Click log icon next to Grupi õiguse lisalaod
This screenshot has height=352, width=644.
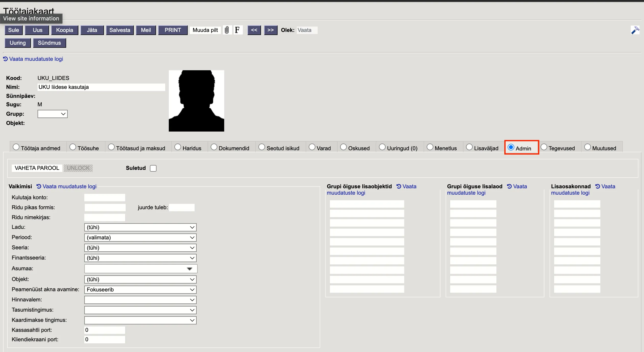[x=509, y=186]
